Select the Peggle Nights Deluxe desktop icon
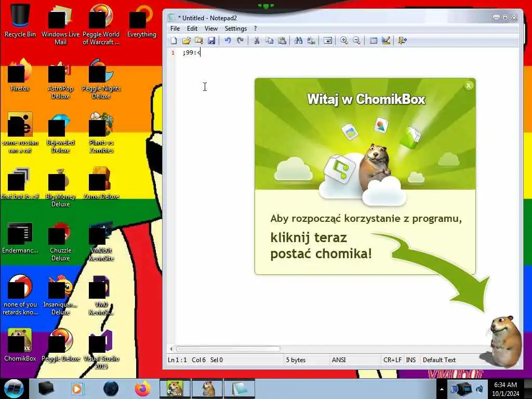This screenshot has width=532, height=399. point(101,79)
